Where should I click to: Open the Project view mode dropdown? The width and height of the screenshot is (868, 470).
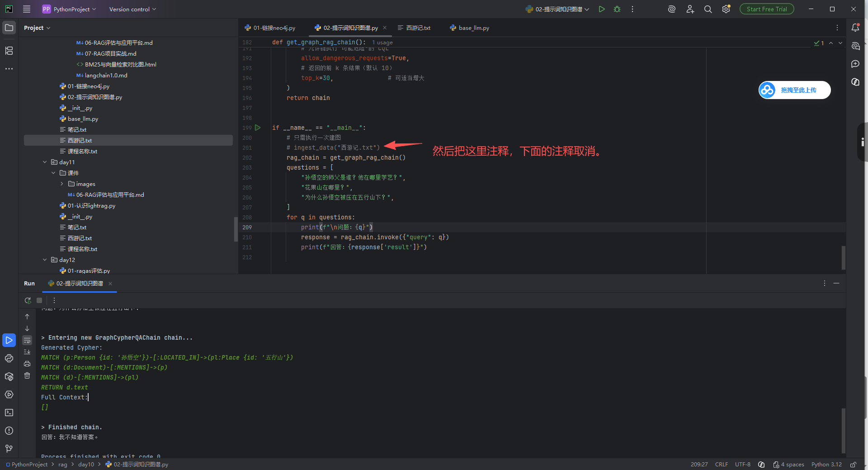tap(37, 28)
